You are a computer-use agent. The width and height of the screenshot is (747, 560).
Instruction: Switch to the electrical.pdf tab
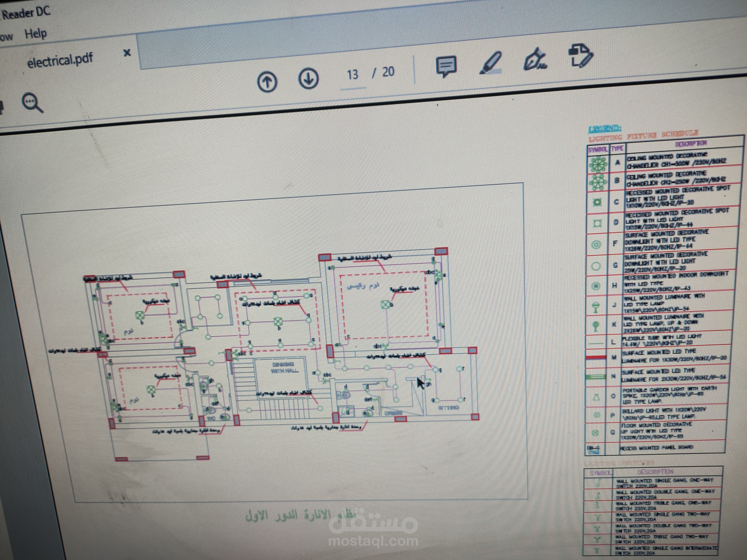click(x=60, y=60)
